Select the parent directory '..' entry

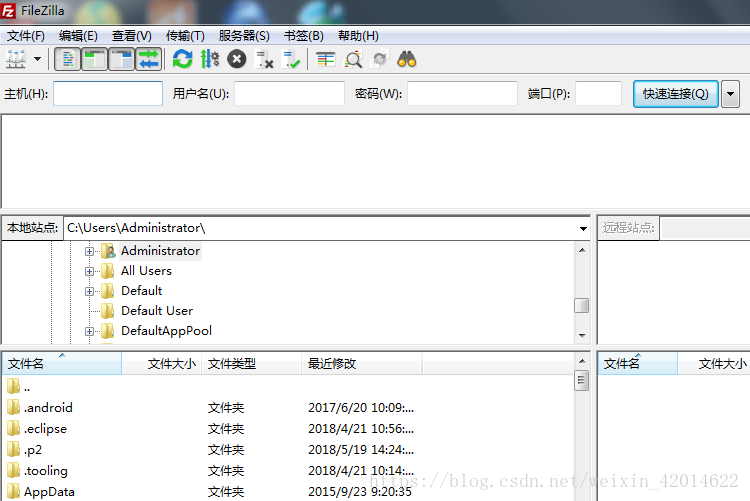tap(19, 387)
